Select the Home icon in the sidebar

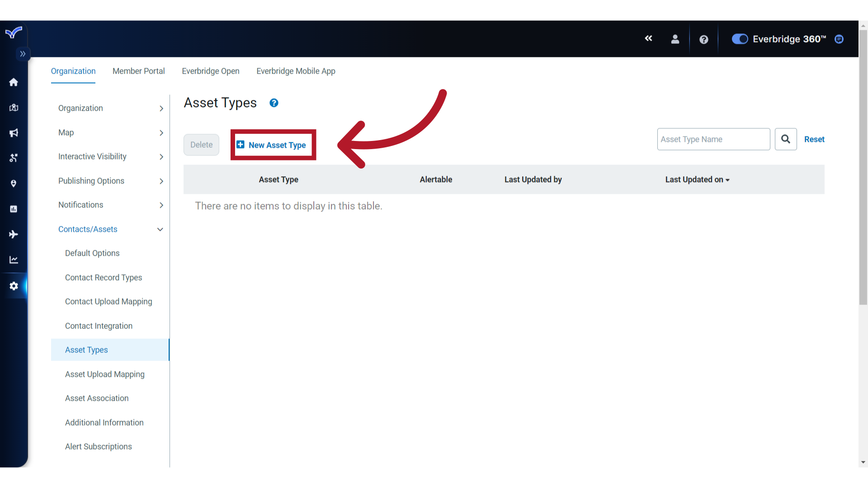coord(14,82)
